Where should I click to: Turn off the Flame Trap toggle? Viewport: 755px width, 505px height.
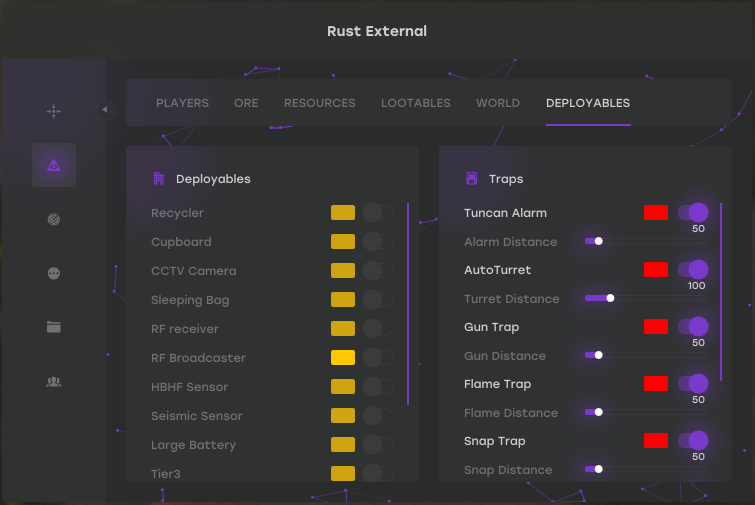pyautogui.click(x=693, y=383)
